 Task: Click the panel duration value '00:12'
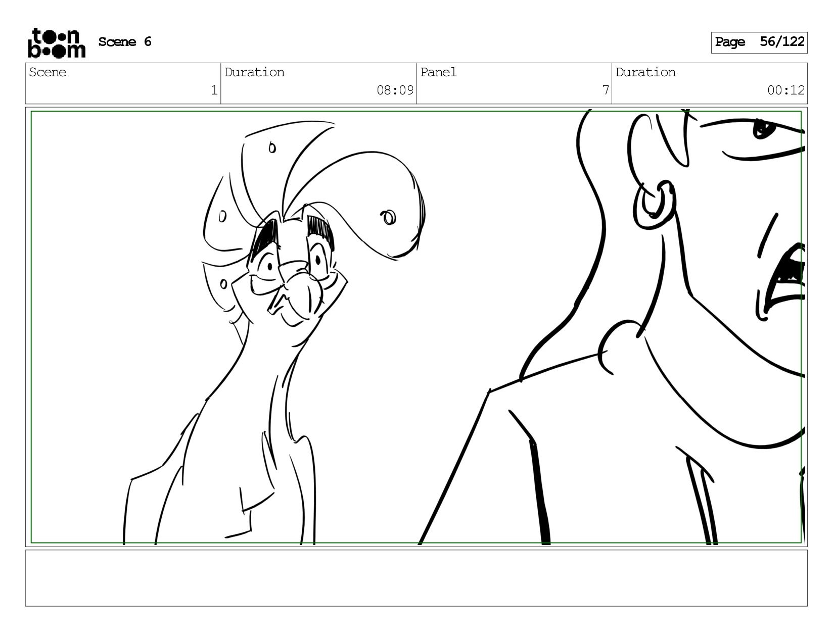[x=786, y=90]
